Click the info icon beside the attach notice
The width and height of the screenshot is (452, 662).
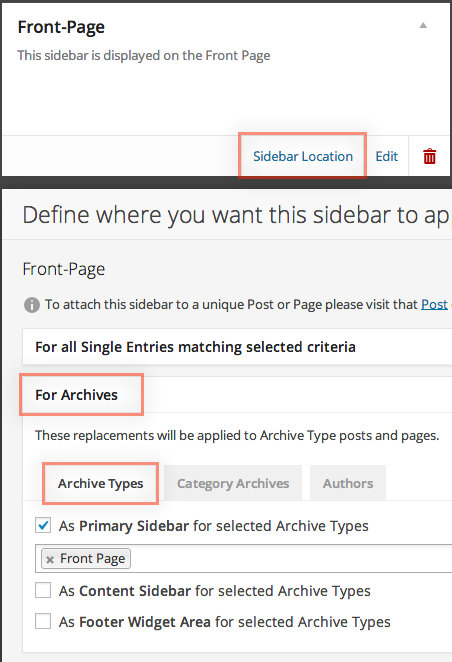[32, 304]
